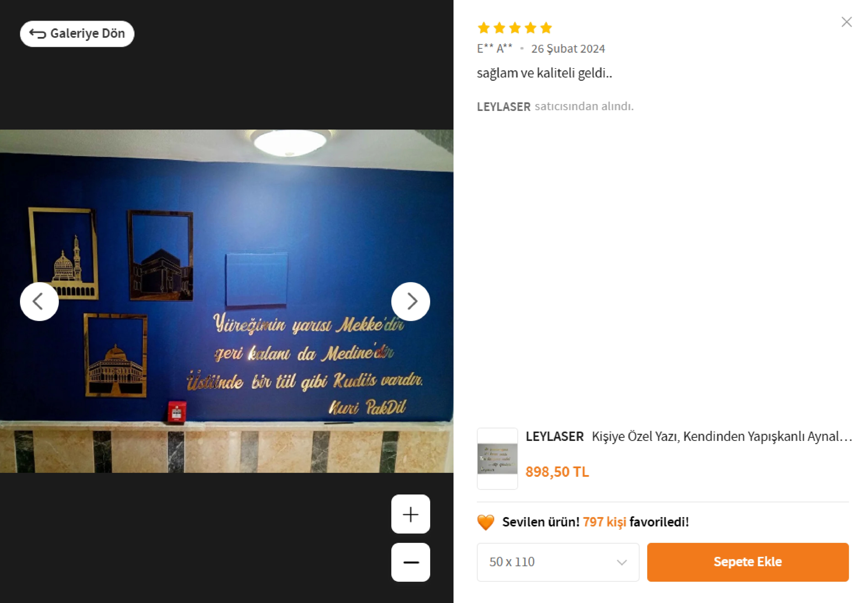This screenshot has width=868, height=603.
Task: Click the third rating star
Action: (515, 28)
